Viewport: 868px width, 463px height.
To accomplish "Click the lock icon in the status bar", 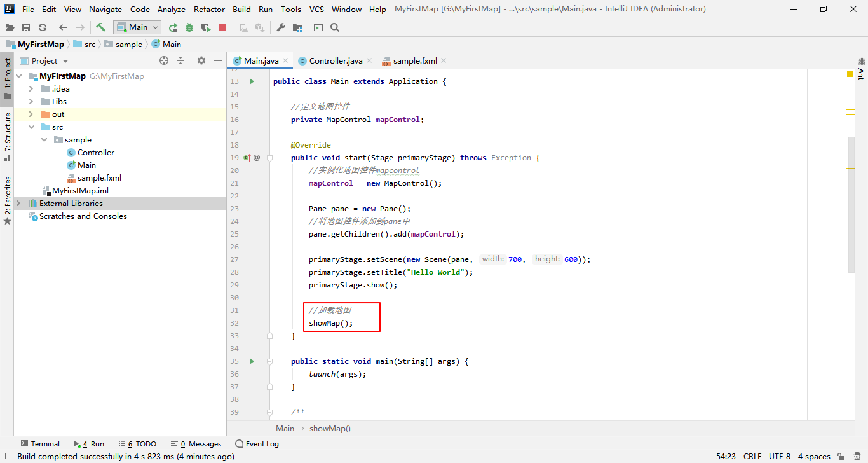I will 841,456.
